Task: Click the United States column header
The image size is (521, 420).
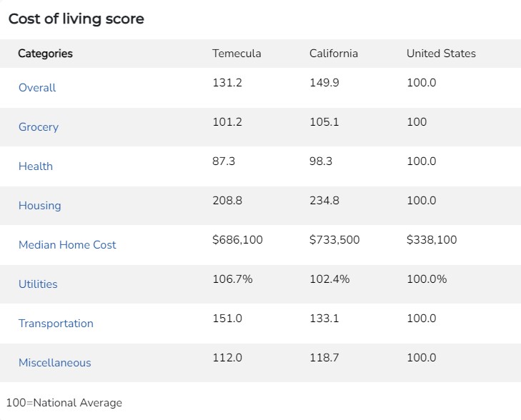Action: click(441, 54)
